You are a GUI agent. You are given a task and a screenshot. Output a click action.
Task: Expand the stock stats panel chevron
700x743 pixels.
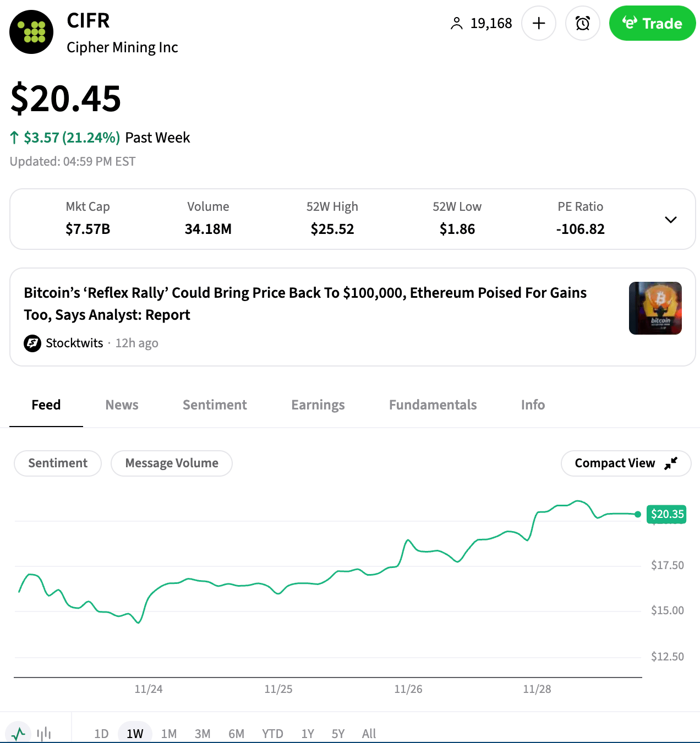point(670,220)
